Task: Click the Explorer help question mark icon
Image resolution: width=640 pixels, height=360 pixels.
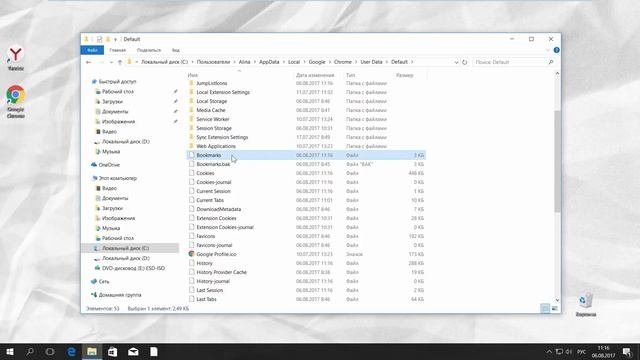Action: [x=556, y=50]
